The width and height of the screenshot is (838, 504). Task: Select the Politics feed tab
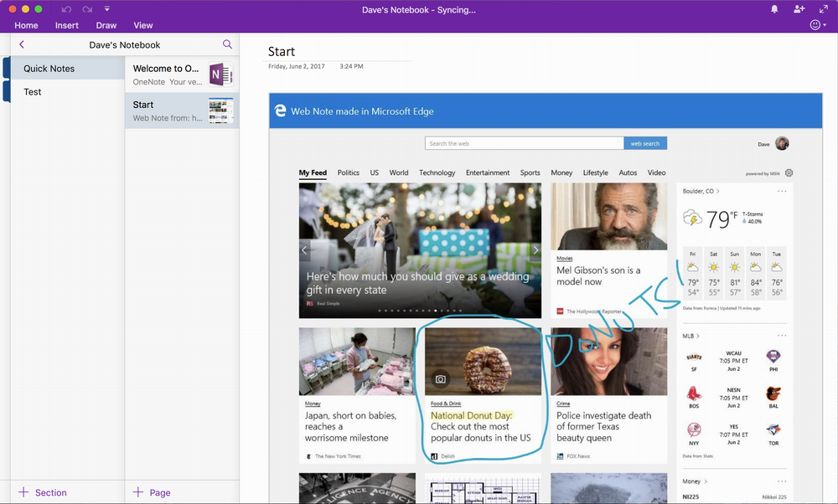click(x=349, y=173)
